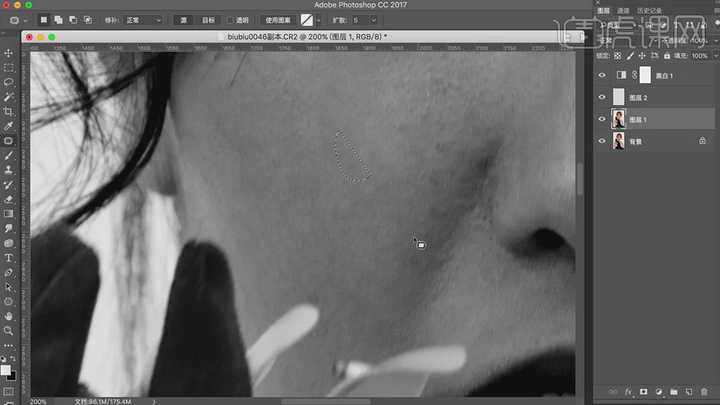This screenshot has height=405, width=720.
Task: Open the 填充 100% dropdown arrow
Action: tap(715, 56)
